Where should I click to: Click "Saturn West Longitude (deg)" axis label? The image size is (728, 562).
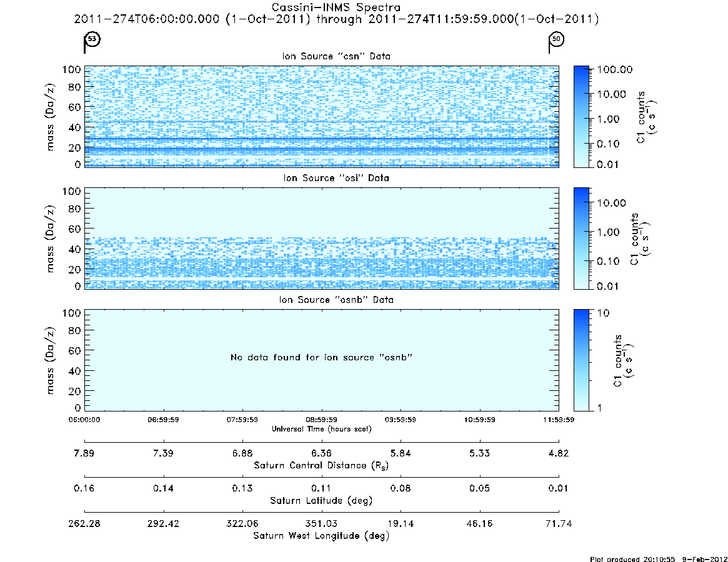point(321,536)
